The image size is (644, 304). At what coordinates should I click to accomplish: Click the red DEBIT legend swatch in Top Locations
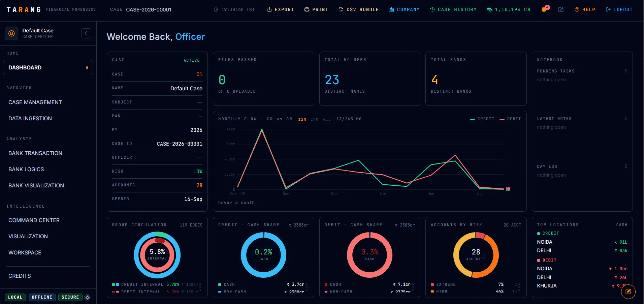click(539, 261)
